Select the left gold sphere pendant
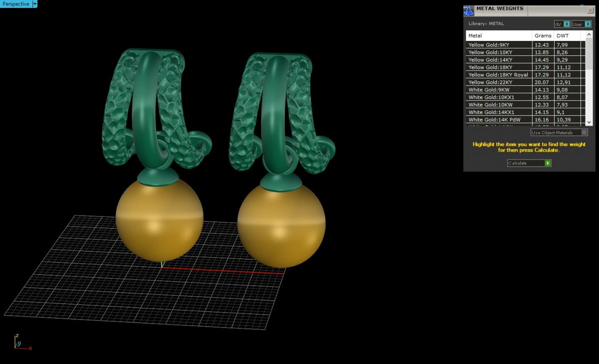This screenshot has height=364, width=599. tap(159, 219)
